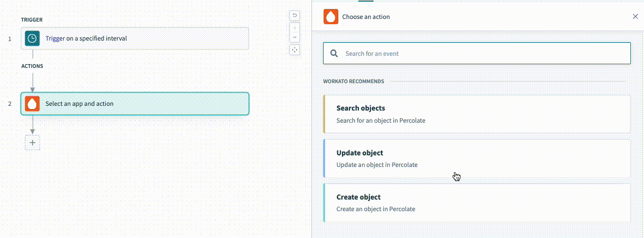This screenshot has width=644, height=238.
Task: Close the Choose an action panel
Action: click(635, 17)
